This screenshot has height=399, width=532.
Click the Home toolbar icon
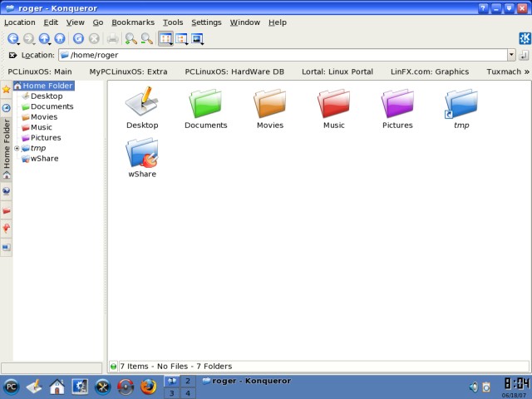[x=60, y=39]
